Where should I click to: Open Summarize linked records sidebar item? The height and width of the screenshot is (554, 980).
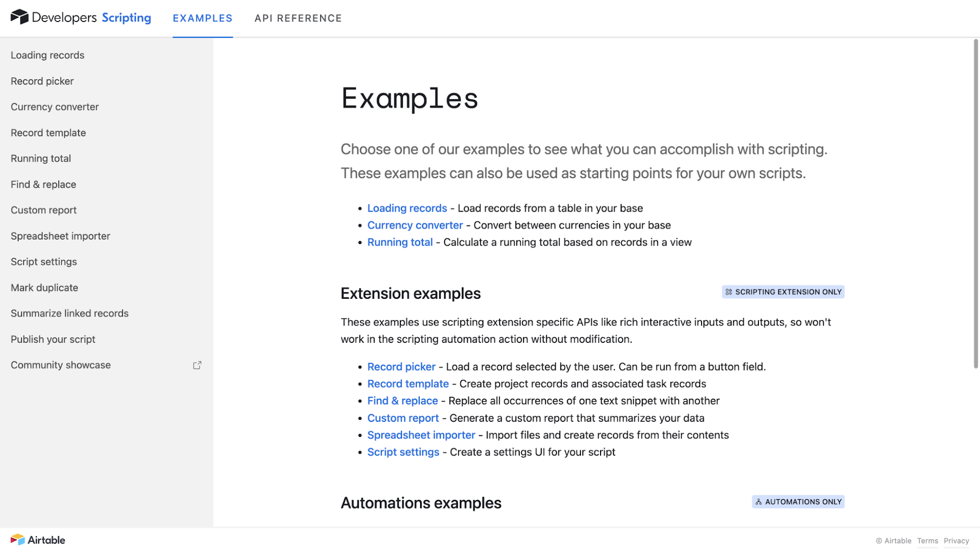click(70, 313)
